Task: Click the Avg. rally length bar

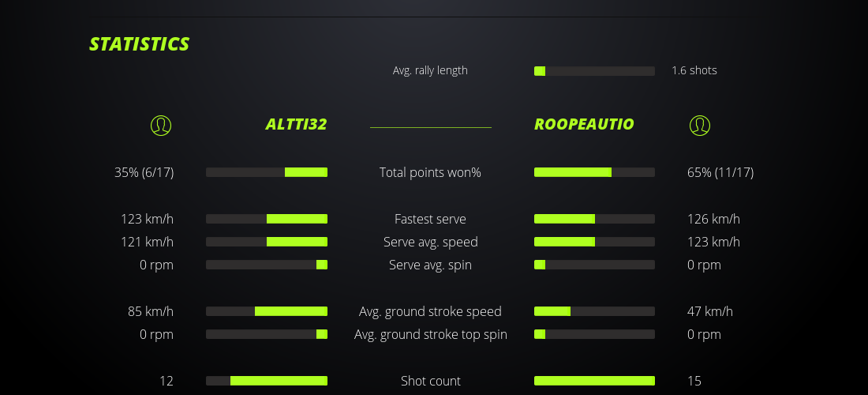Action: tap(594, 71)
